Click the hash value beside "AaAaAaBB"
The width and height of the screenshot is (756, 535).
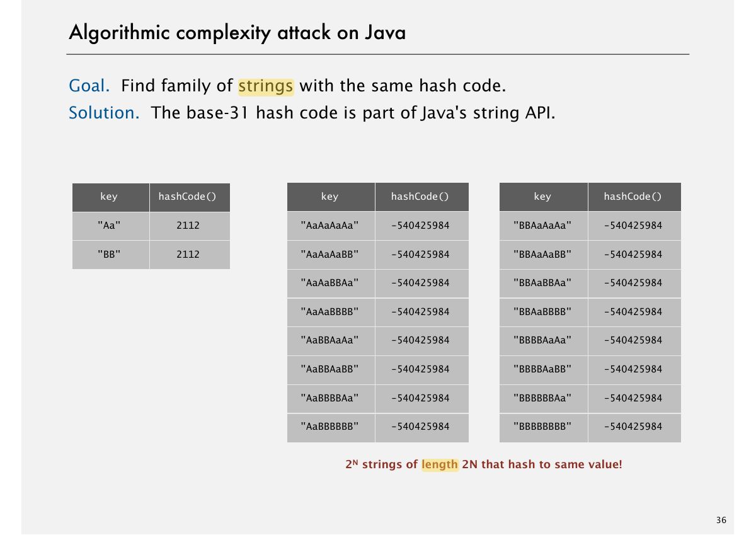[x=422, y=255]
